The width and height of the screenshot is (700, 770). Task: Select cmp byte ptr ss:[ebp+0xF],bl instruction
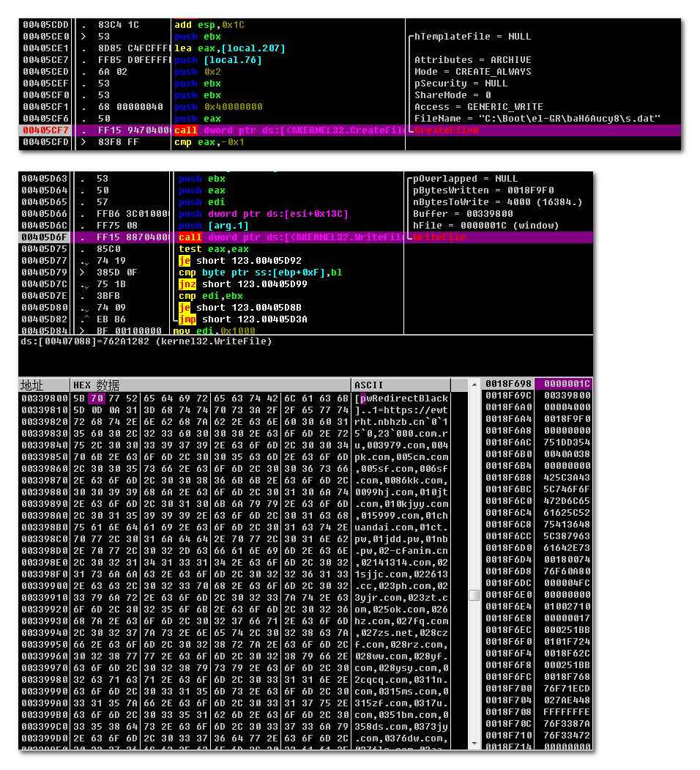tap(260, 273)
